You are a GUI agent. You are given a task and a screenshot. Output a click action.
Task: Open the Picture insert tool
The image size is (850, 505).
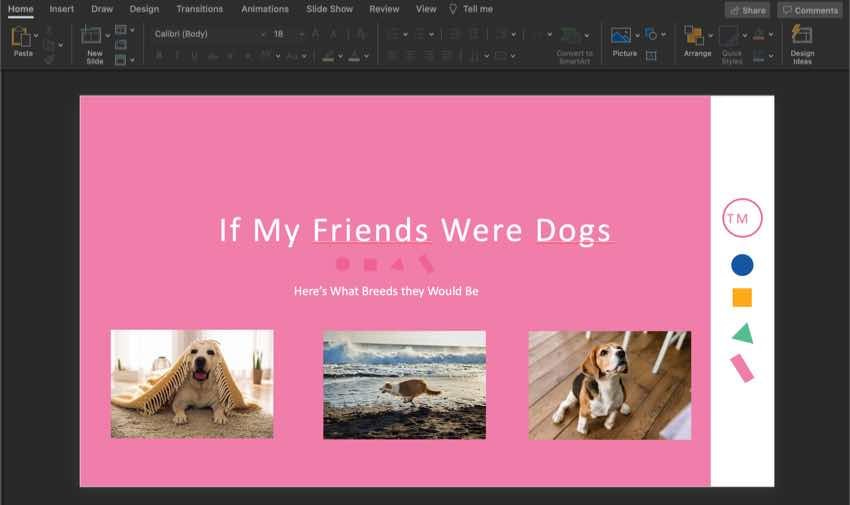coord(621,36)
